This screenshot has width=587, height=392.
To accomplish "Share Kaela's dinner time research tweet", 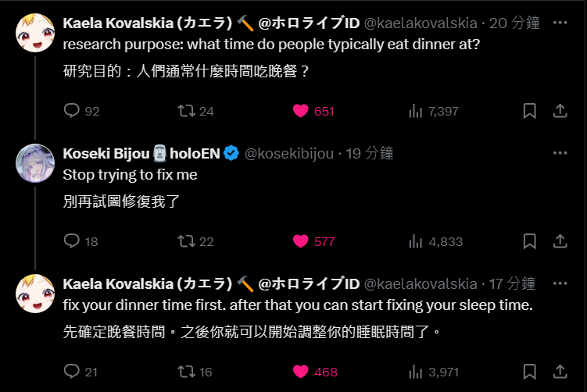I will (560, 111).
